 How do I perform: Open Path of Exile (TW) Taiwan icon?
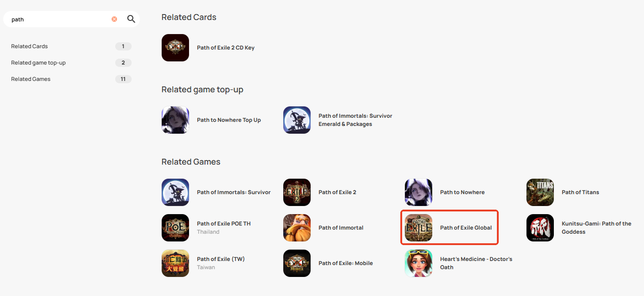(x=175, y=263)
